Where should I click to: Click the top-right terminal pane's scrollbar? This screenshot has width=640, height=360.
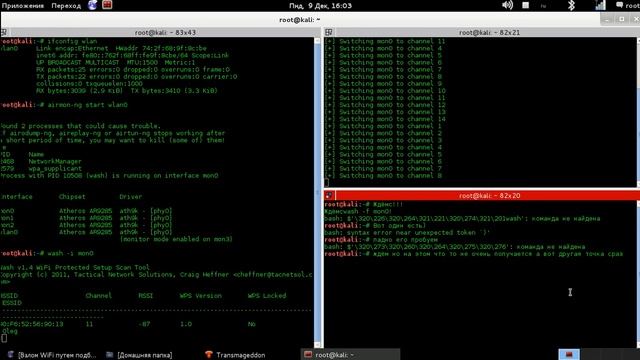click(638, 111)
